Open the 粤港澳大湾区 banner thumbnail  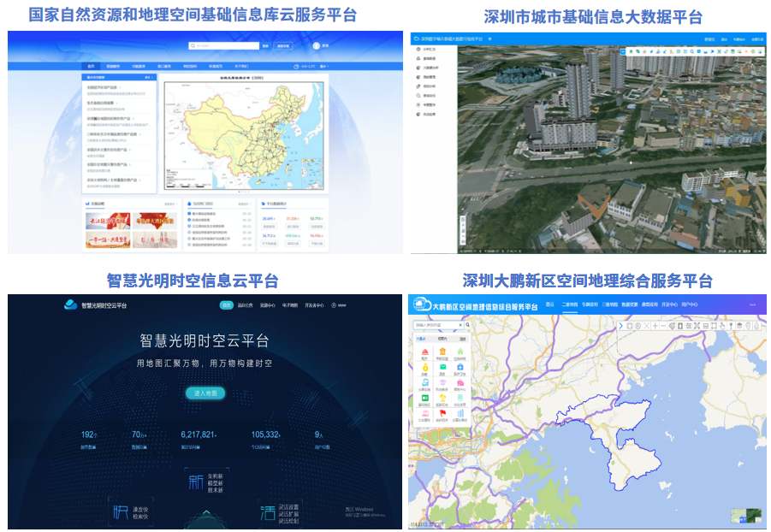(x=155, y=222)
